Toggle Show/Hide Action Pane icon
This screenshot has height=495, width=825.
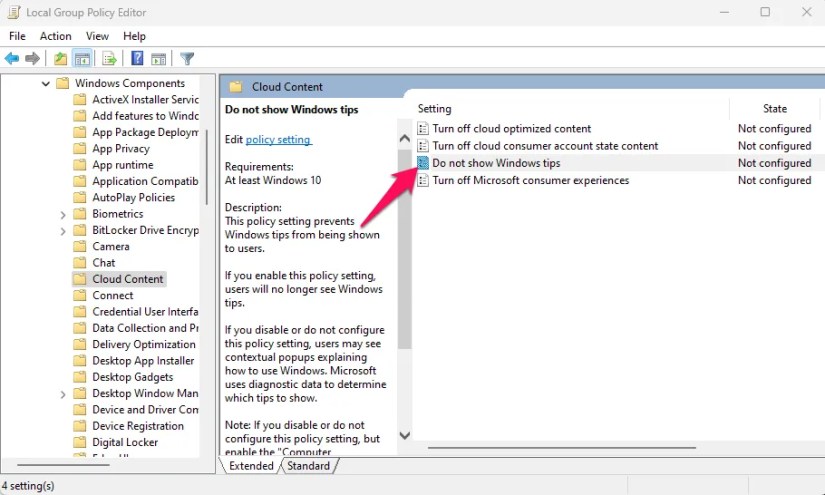coord(158,58)
